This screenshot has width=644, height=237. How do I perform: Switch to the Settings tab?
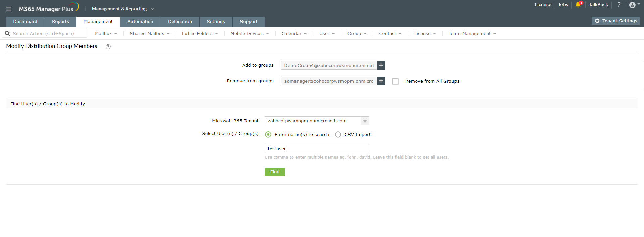[216, 22]
